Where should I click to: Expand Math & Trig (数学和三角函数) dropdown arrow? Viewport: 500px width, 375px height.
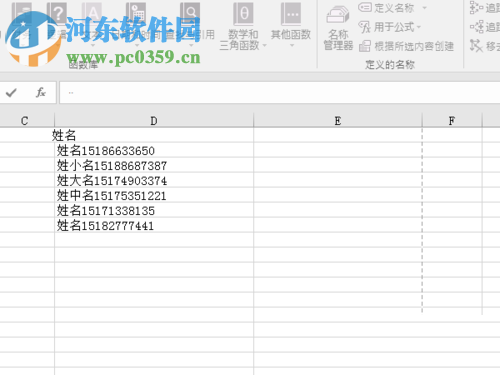coord(265,45)
